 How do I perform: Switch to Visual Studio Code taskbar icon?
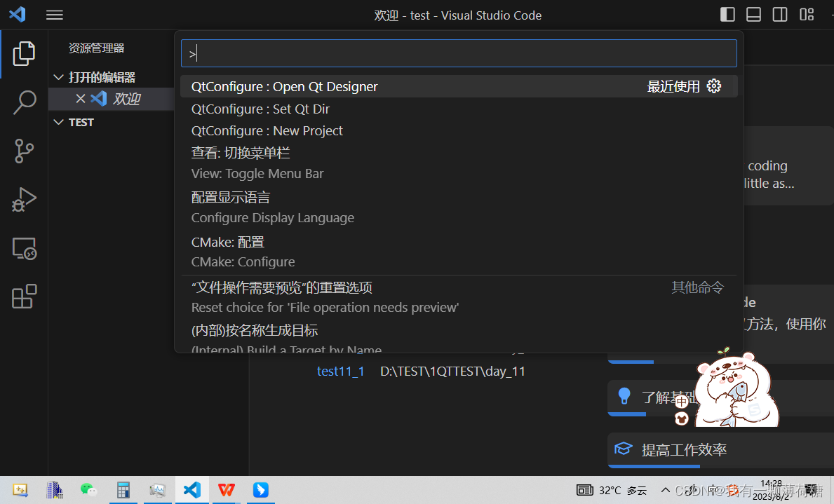point(192,490)
